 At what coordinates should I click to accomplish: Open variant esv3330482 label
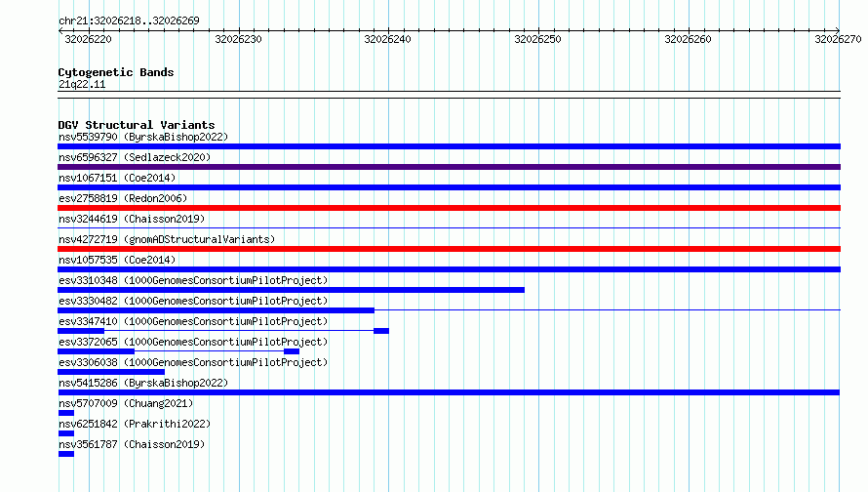pyautogui.click(x=193, y=301)
